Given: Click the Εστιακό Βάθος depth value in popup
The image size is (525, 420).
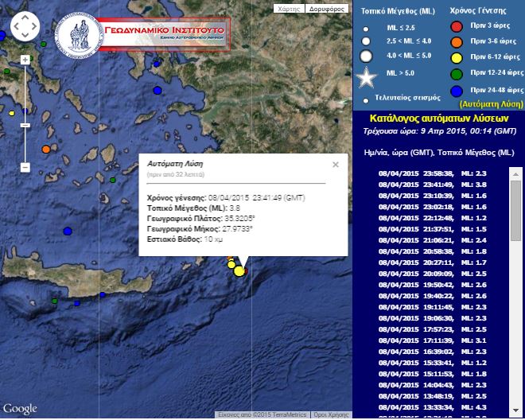Looking at the screenshot, I should (x=213, y=239).
